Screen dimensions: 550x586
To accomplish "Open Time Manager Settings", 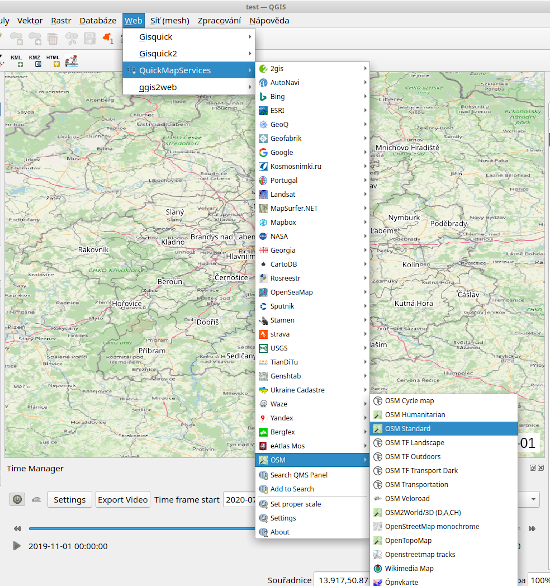I will (x=69, y=500).
